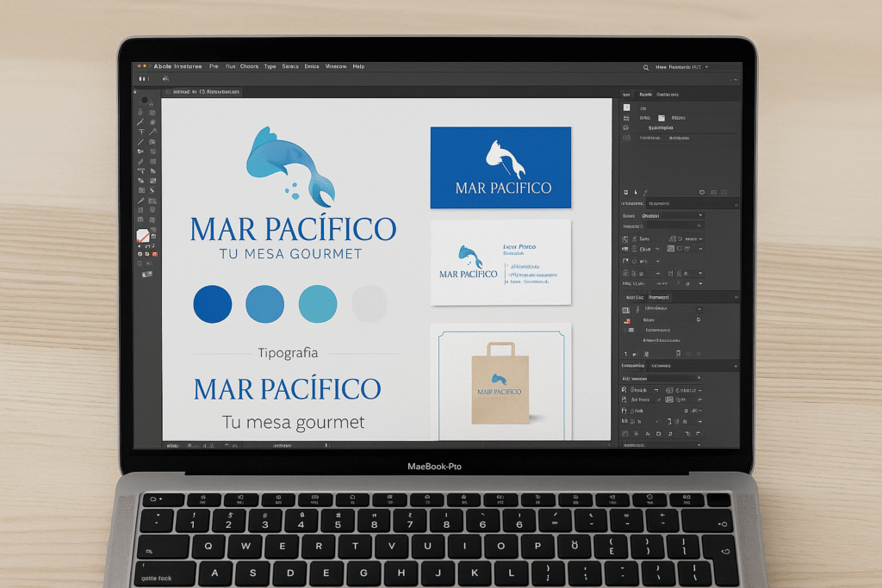
Task: Click the paper shopping bag mockup
Action: click(499, 383)
